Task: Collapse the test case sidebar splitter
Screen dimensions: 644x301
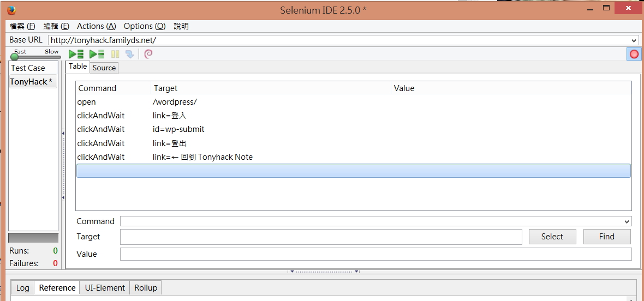Action: pos(63,165)
